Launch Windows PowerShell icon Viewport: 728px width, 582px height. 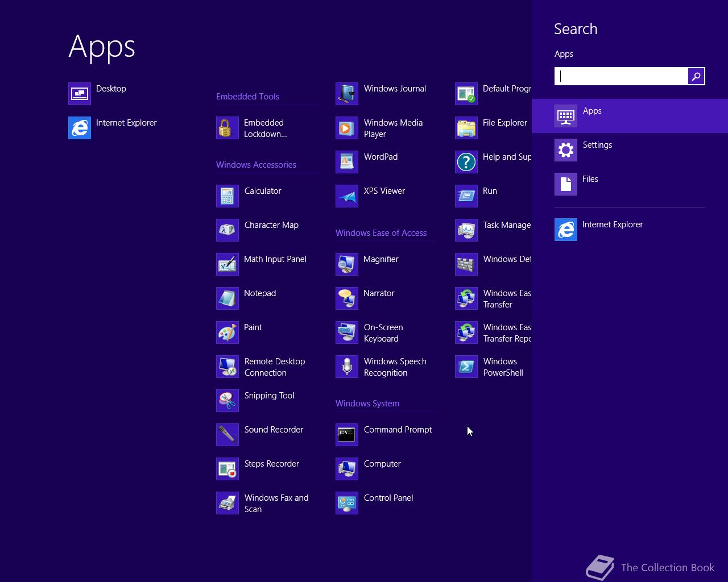point(466,367)
